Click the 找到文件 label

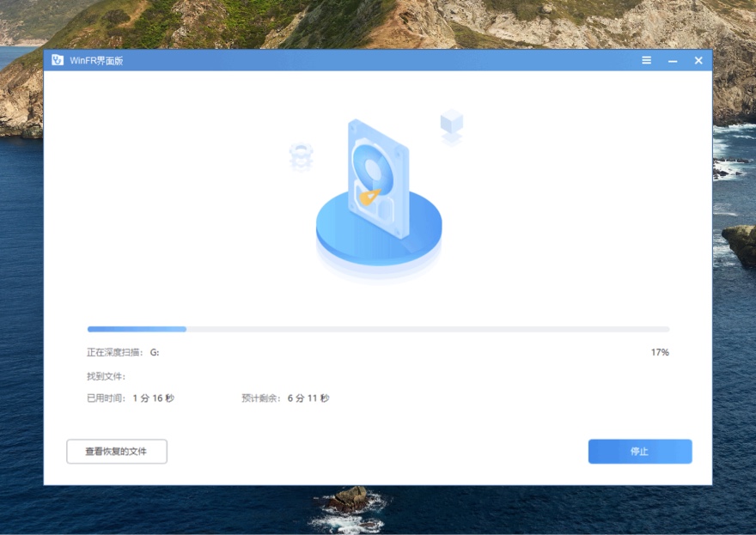tap(106, 374)
